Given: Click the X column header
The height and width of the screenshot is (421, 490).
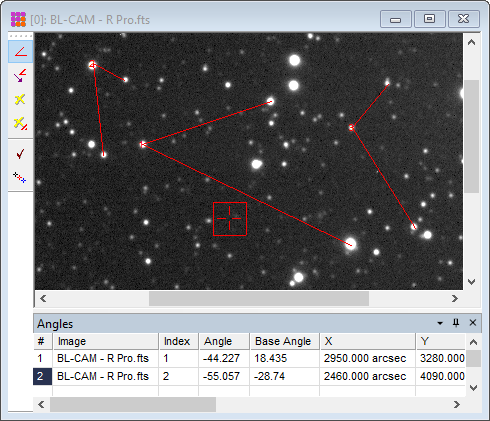Looking at the screenshot, I should click(367, 341).
